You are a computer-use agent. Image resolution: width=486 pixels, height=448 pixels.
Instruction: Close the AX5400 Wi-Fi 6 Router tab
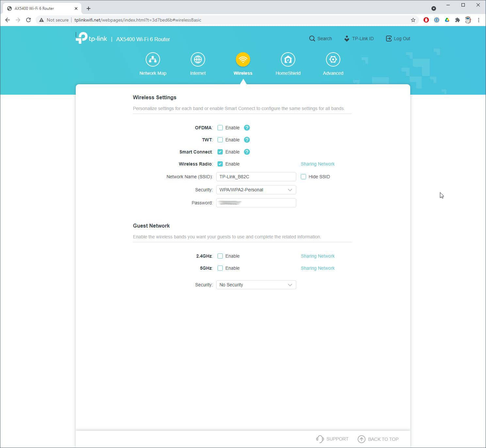coord(76,8)
